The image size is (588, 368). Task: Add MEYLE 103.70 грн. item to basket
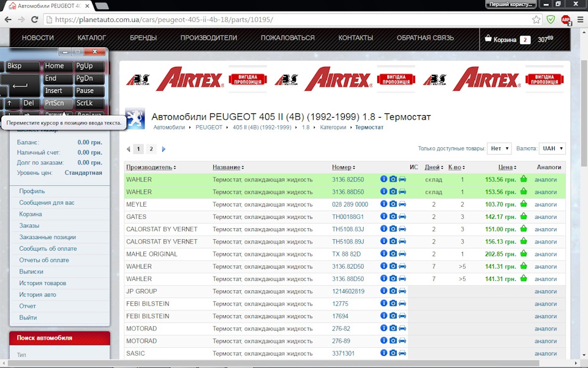point(524,204)
